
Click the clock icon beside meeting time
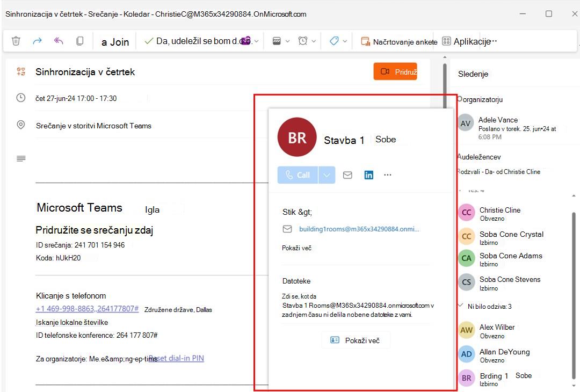[21, 98]
